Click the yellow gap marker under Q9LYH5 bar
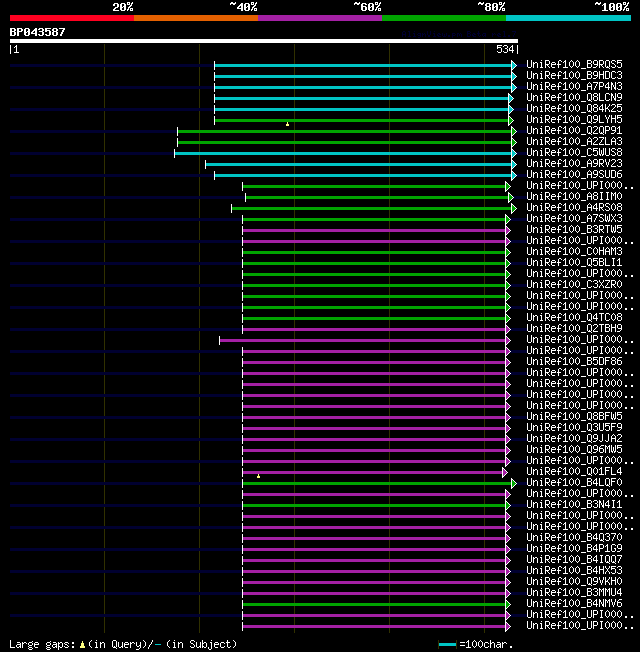This screenshot has height=652, width=640. click(287, 124)
